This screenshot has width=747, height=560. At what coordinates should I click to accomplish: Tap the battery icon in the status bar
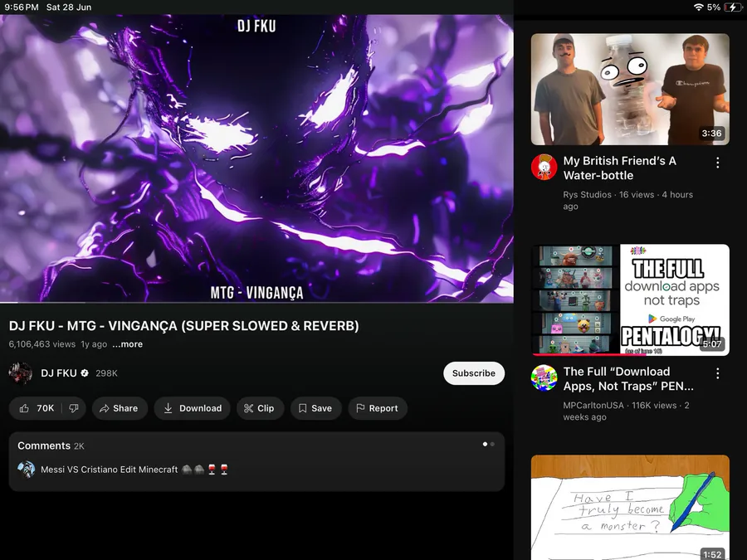pyautogui.click(x=733, y=7)
